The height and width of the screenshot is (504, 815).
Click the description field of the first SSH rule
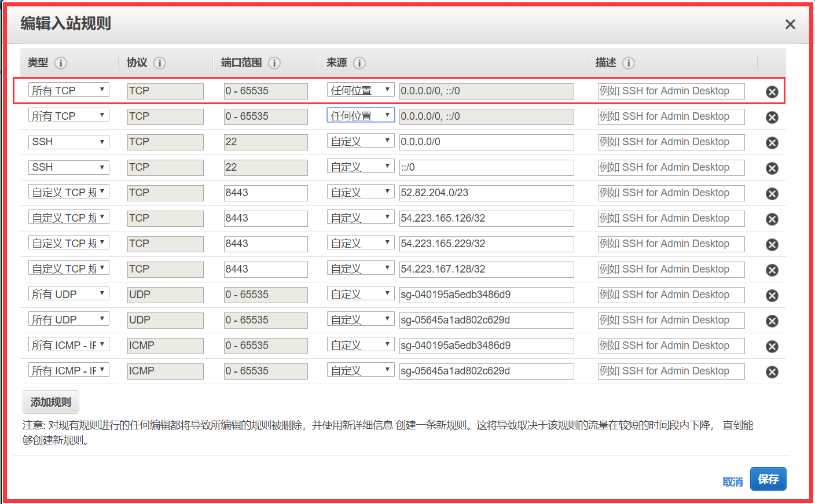(x=670, y=142)
